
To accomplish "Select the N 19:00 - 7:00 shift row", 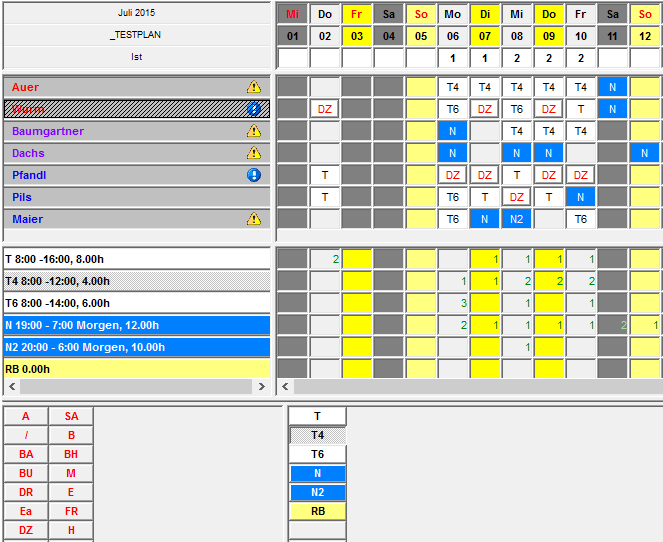I will point(135,325).
